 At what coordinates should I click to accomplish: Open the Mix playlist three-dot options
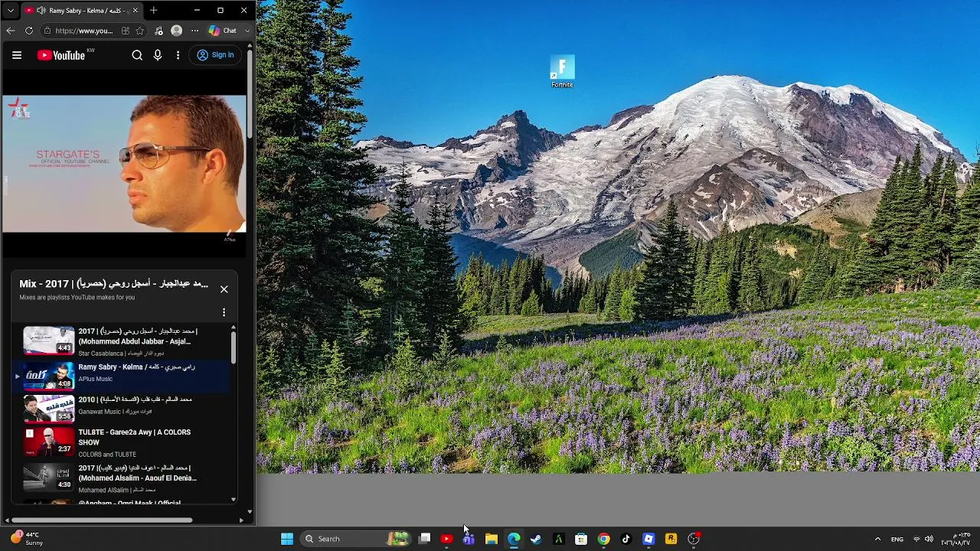click(224, 312)
